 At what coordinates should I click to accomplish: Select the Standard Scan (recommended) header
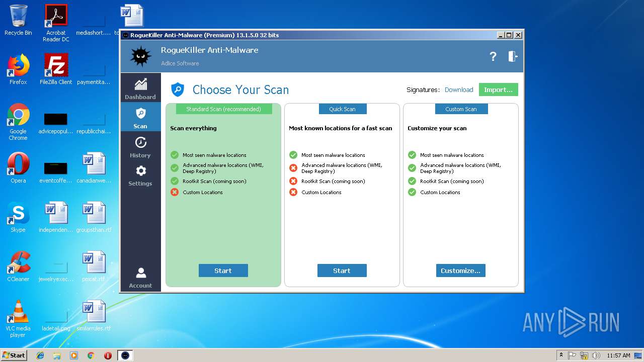click(x=223, y=109)
